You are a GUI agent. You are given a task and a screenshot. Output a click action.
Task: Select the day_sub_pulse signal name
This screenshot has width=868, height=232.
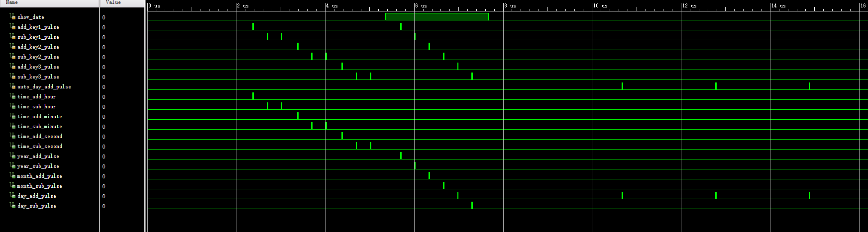click(x=37, y=206)
